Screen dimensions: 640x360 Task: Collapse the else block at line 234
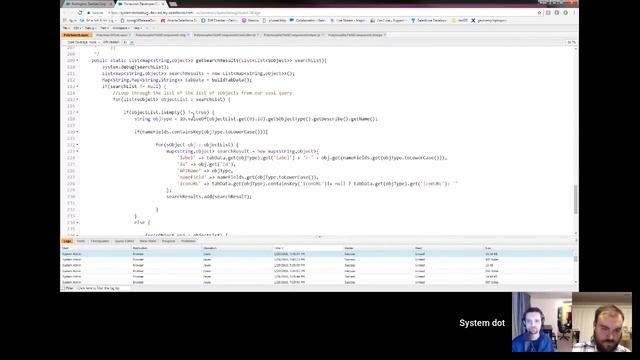pos(78,222)
